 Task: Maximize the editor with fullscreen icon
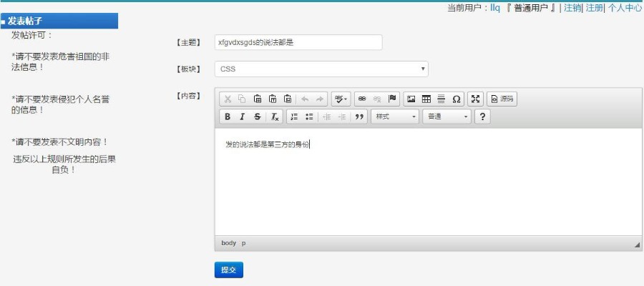[475, 99]
